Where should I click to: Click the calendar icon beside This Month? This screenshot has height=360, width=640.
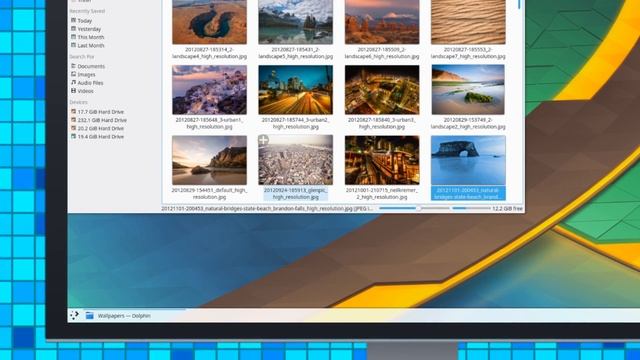pos(73,37)
